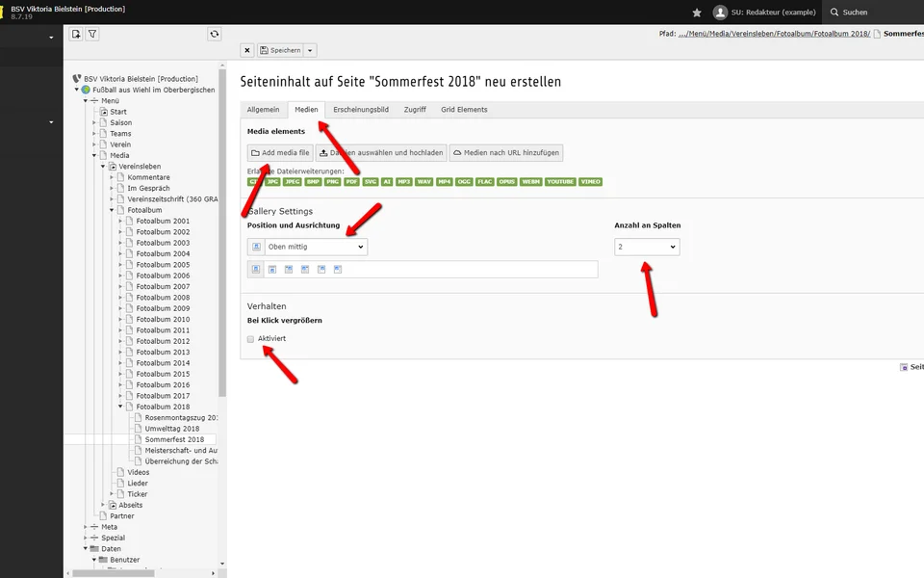This screenshot has height=578, width=924.
Task: Click the last image position icon in row
Action: 338,270
